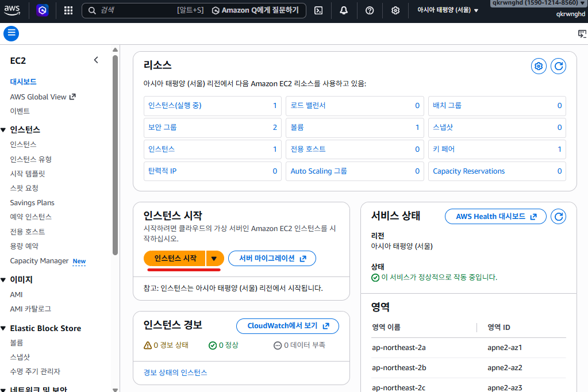Click the apne2-az2 zone ID
The width and height of the screenshot is (588, 392).
point(505,368)
